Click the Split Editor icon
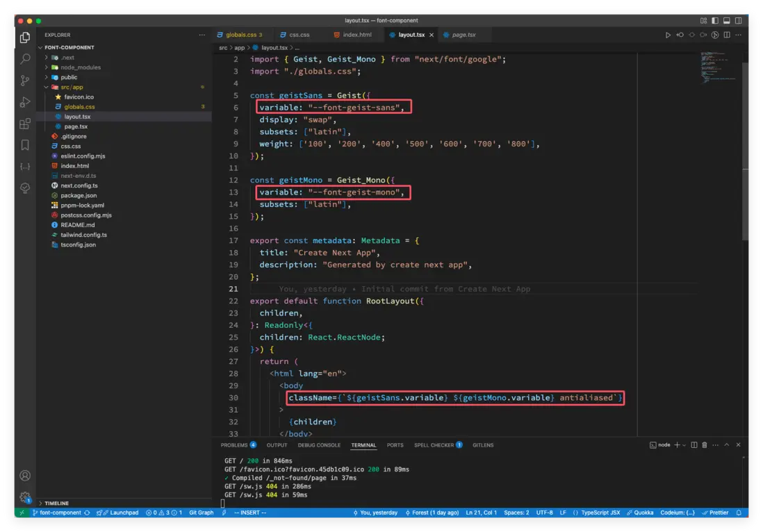Viewport: 763px width, 532px height. pos(727,35)
